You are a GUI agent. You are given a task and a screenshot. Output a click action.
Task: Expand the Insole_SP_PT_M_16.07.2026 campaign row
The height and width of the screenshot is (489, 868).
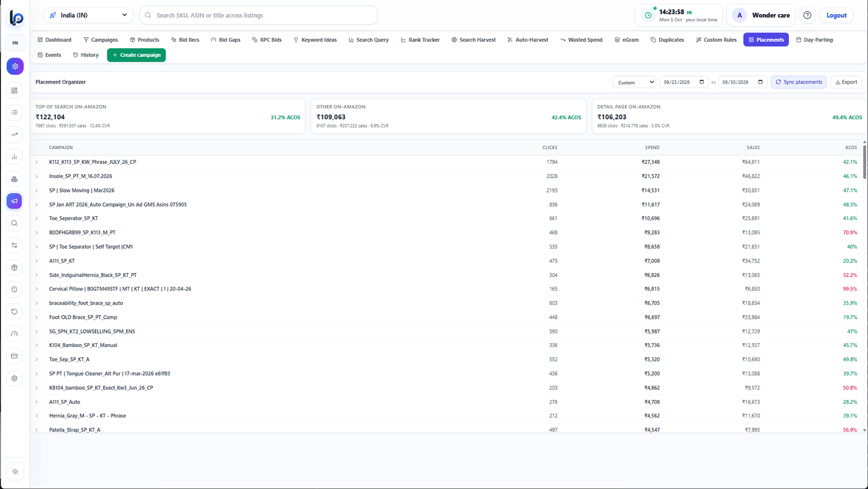[x=37, y=176]
